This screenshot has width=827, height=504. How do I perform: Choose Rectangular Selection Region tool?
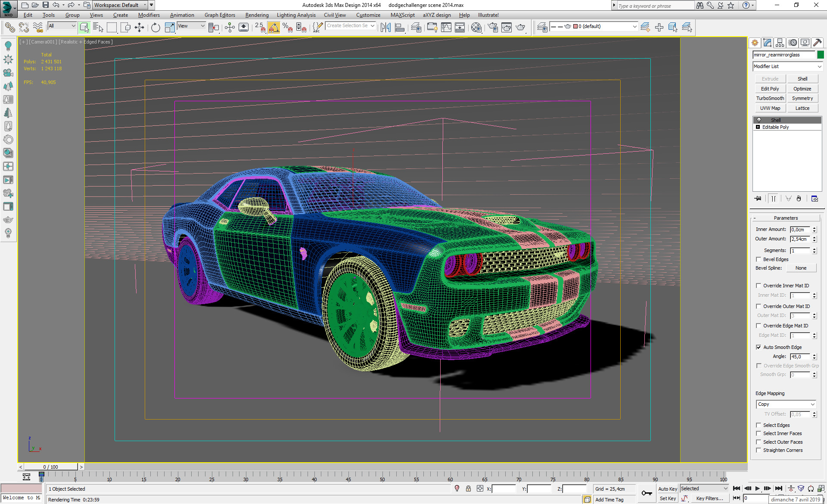tap(112, 28)
